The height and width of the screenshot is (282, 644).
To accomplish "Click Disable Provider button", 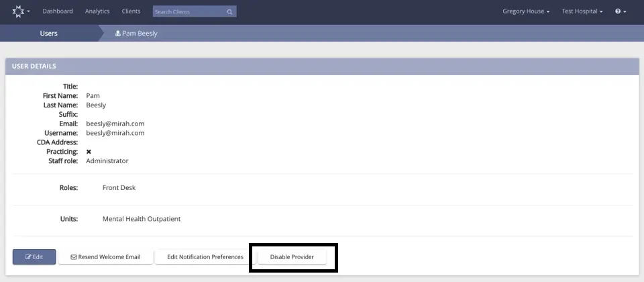I will pyautogui.click(x=292, y=257).
